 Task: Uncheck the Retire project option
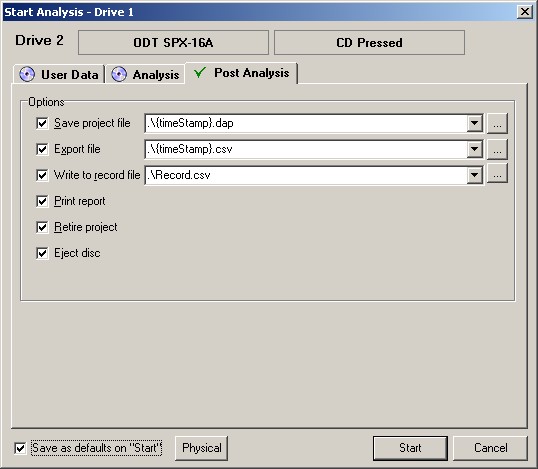(42, 227)
